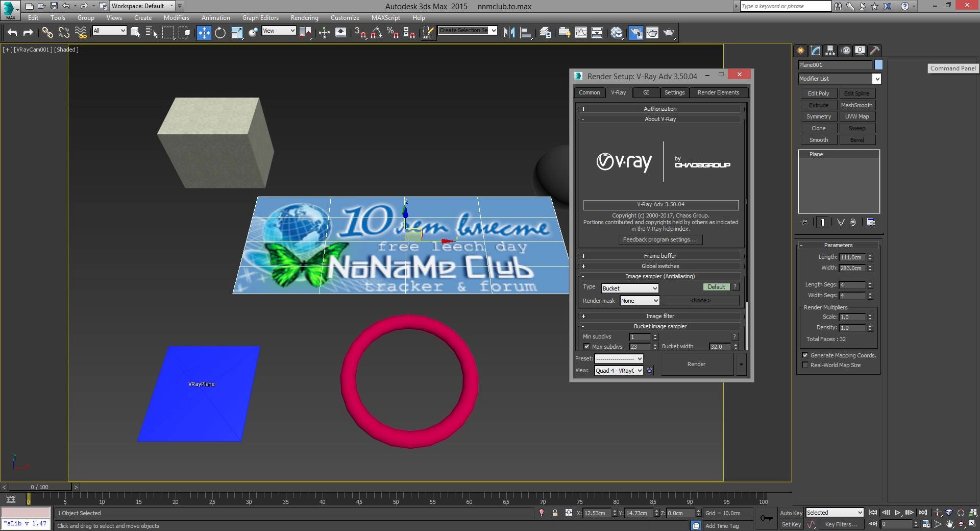Open the Rendering menu
This screenshot has width=980, height=531.
tap(304, 17)
